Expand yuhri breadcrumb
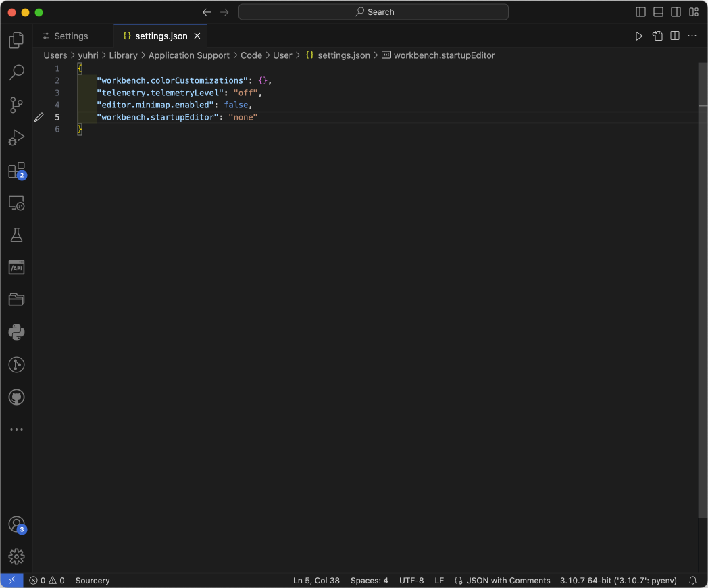 point(88,55)
